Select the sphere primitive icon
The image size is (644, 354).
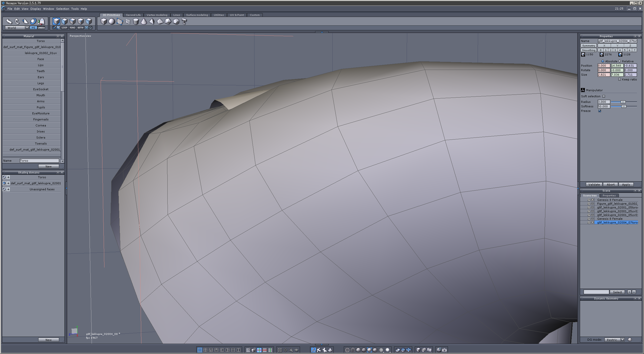[112, 22]
